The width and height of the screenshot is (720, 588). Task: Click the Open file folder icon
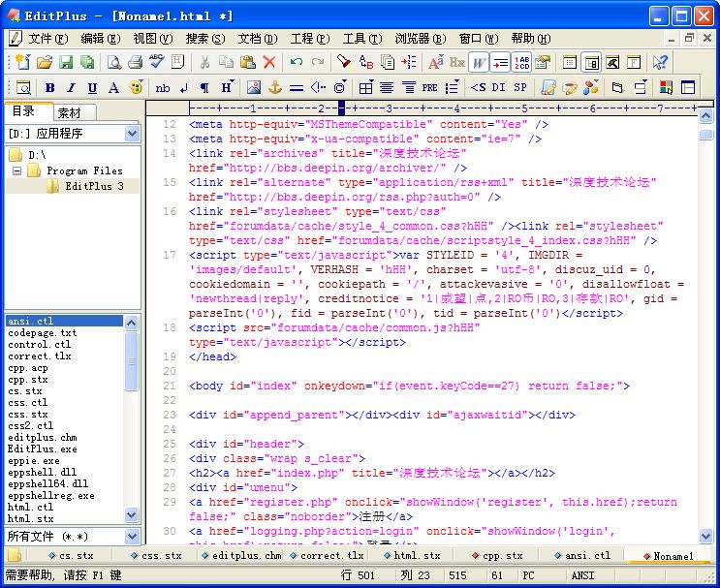point(45,62)
